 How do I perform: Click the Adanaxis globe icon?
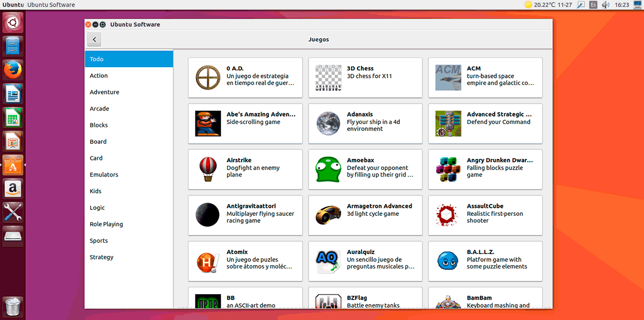click(328, 124)
